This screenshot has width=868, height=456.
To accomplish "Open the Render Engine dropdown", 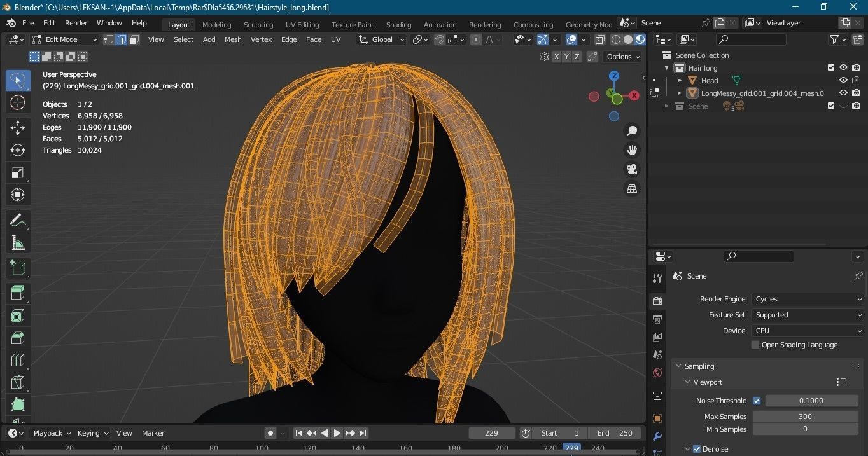I will pos(807,299).
